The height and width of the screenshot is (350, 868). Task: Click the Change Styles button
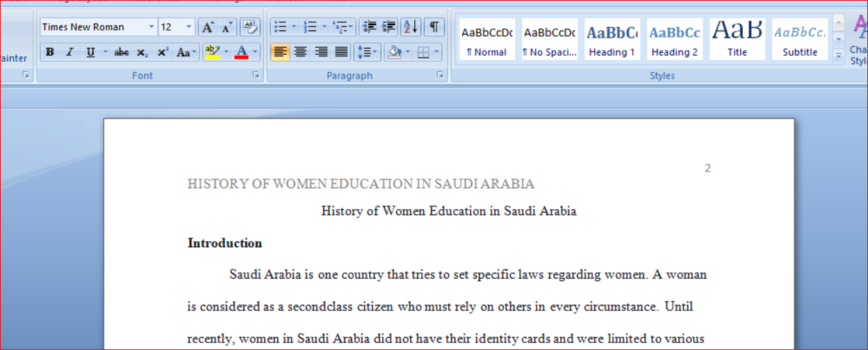[x=859, y=40]
